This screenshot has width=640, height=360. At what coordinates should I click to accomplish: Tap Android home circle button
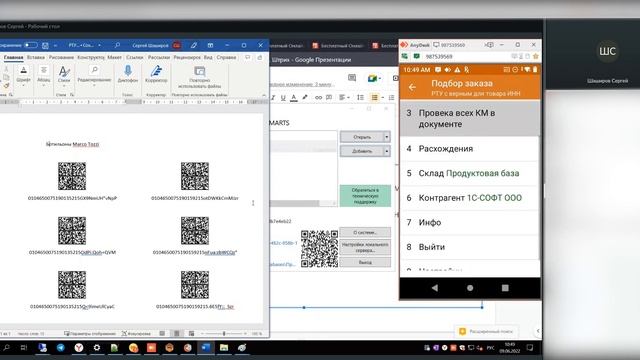(470, 288)
